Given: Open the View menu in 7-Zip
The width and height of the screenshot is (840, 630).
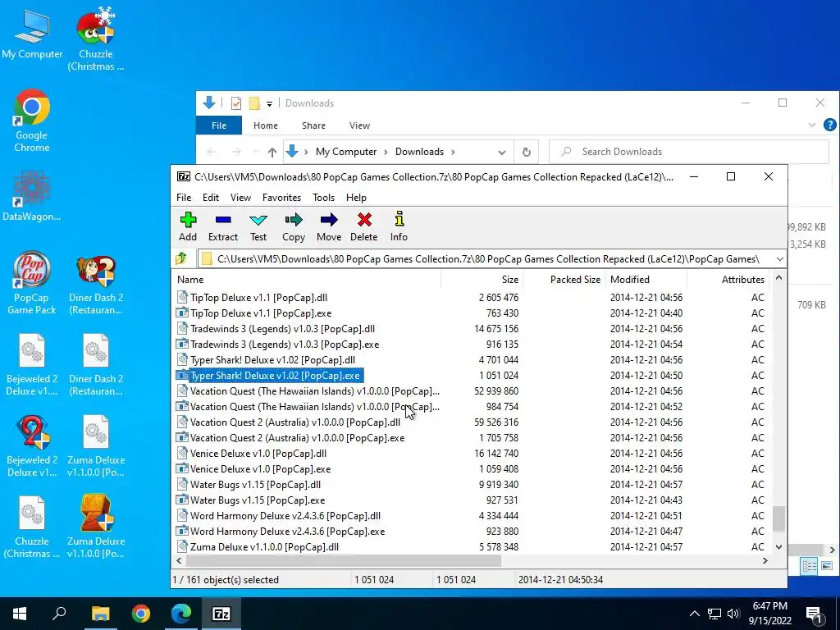Looking at the screenshot, I should point(240,197).
